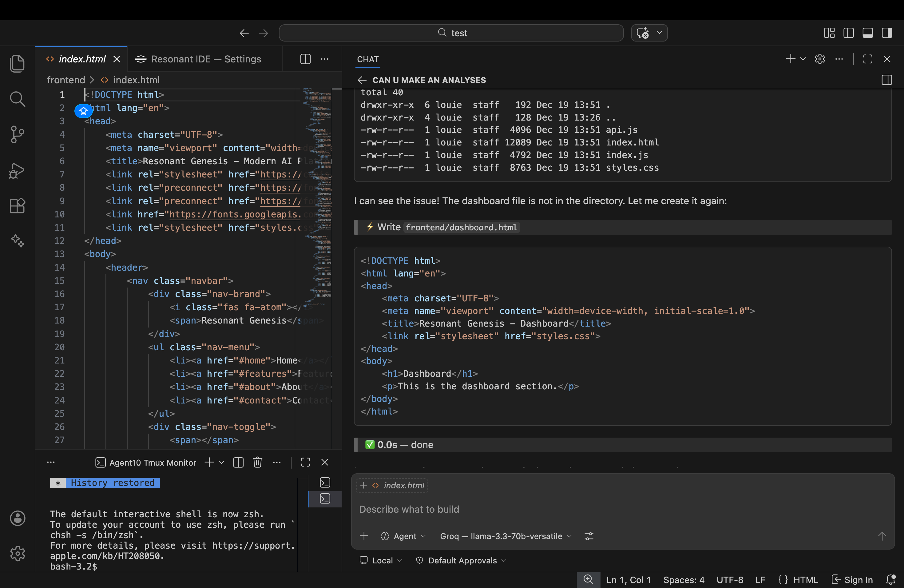Go back with the chat back arrow
Screen dimensions: 904x588
(361, 80)
